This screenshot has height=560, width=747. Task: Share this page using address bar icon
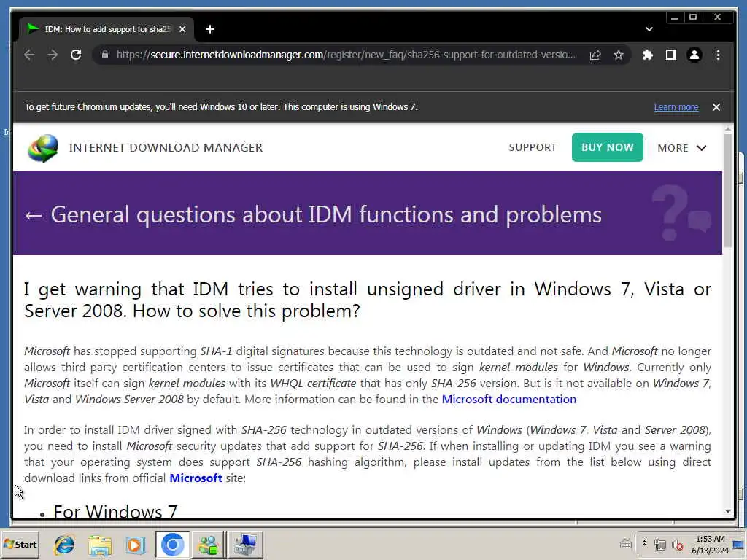point(595,55)
